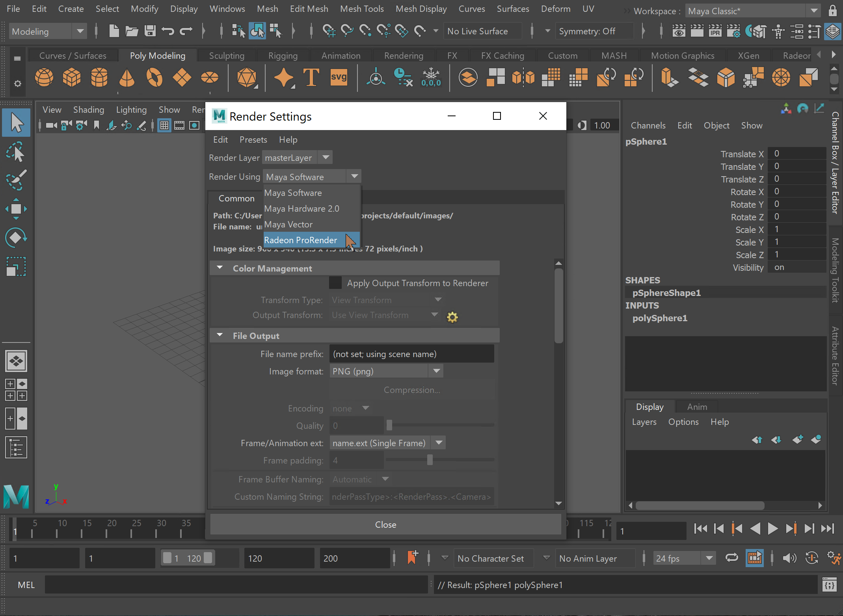
Task: Enable Apply Output Transform to Renderer
Action: click(335, 283)
